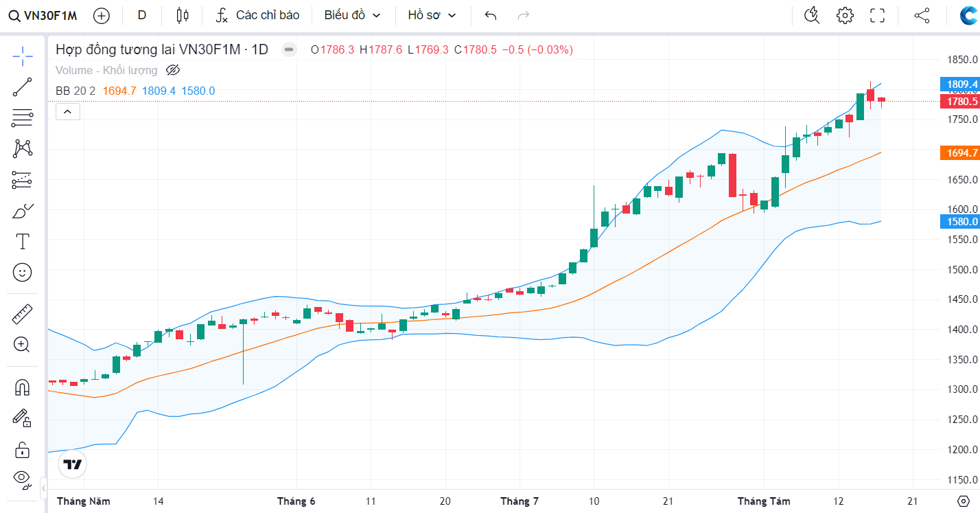This screenshot has height=513, width=980.
Task: Open the blue C logo panel
Action: [968, 16]
